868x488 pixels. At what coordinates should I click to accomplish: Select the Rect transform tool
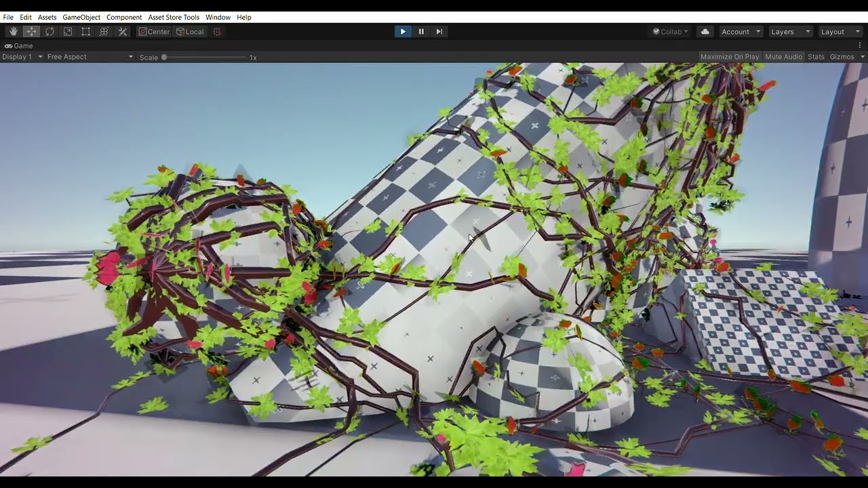point(86,32)
